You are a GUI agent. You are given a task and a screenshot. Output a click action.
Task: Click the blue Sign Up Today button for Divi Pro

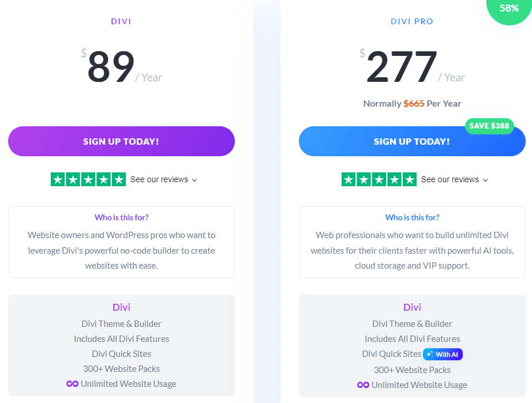(412, 141)
